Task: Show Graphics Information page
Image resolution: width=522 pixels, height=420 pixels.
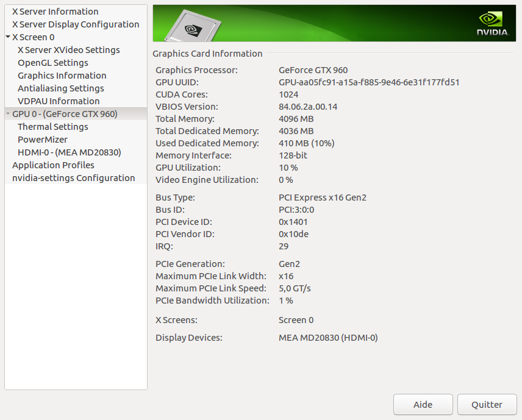Action: (x=62, y=76)
